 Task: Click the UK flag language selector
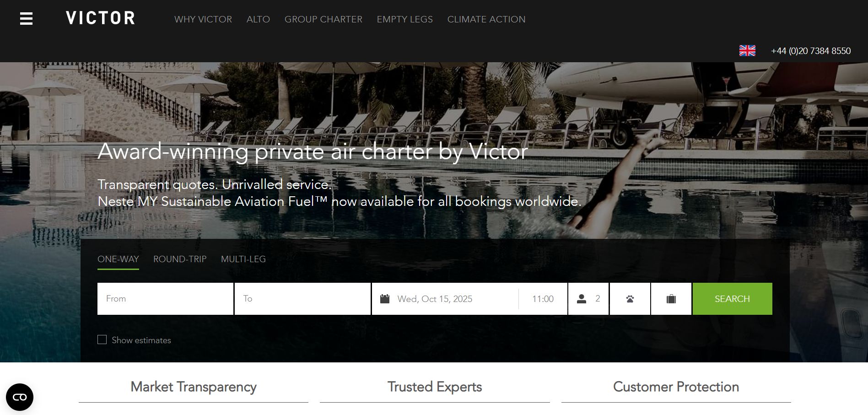click(747, 51)
